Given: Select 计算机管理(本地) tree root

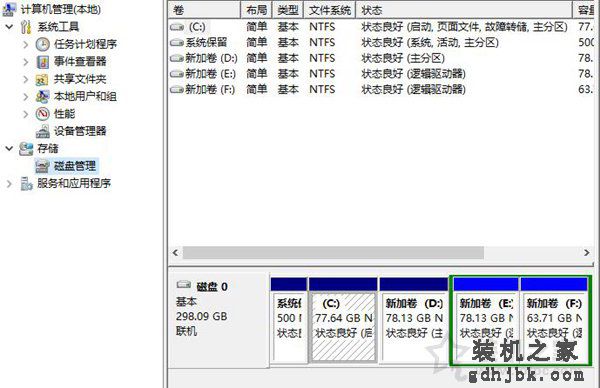Looking at the screenshot, I should (61, 9).
